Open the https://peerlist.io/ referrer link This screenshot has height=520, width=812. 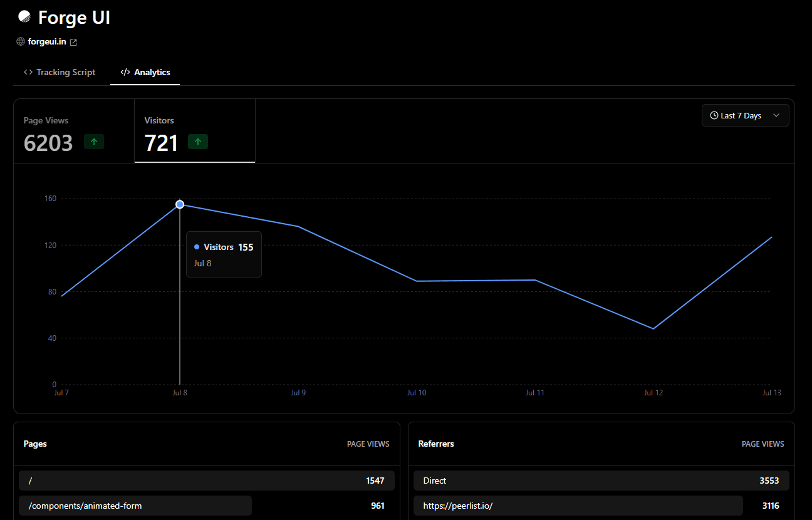click(x=459, y=506)
